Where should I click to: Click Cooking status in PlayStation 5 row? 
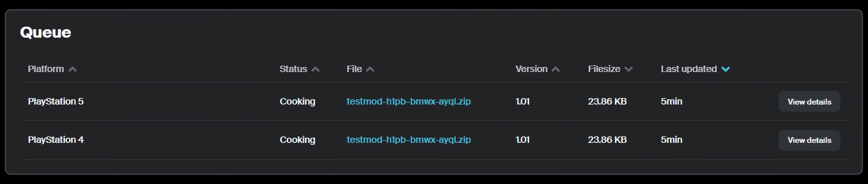coord(297,101)
